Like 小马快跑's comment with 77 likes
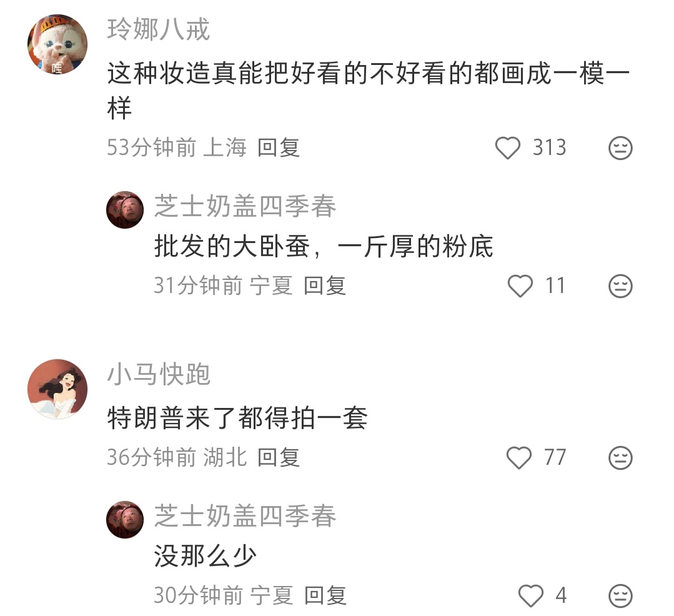 (519, 457)
